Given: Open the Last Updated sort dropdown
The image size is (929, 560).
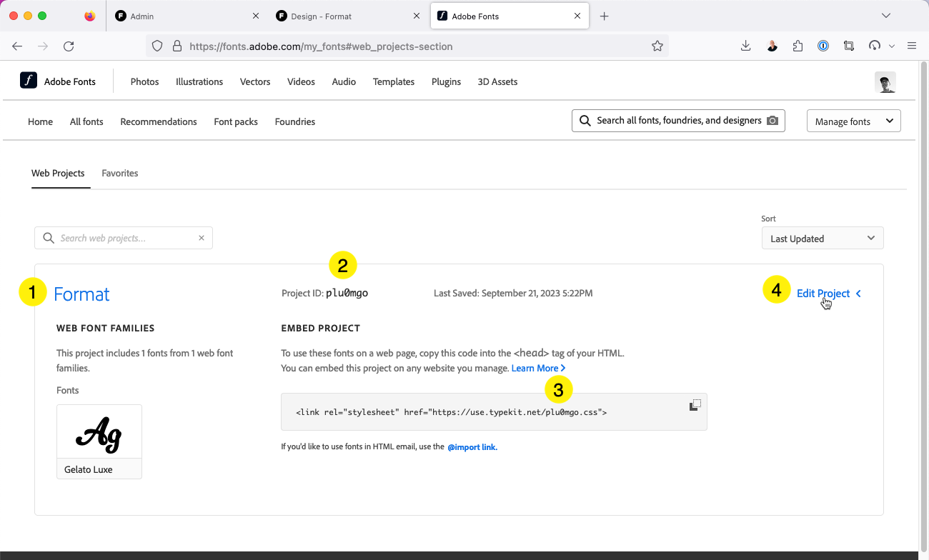Looking at the screenshot, I should [823, 238].
